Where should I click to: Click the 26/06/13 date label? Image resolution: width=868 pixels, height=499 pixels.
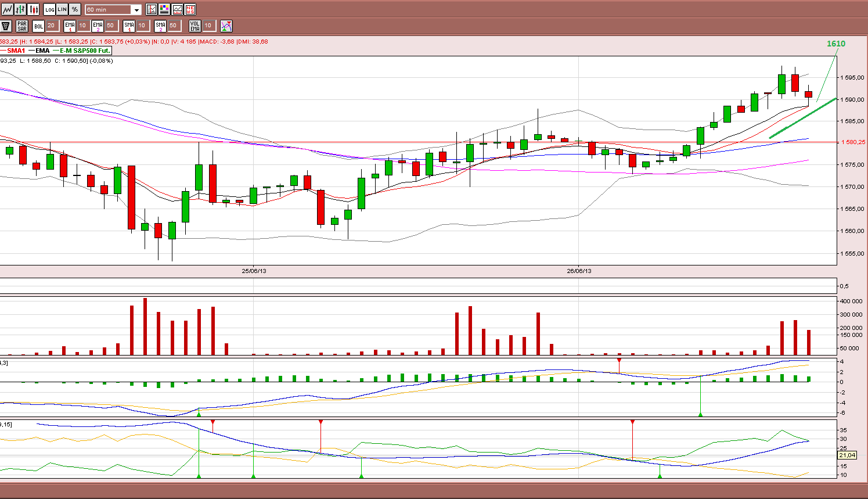coord(579,271)
